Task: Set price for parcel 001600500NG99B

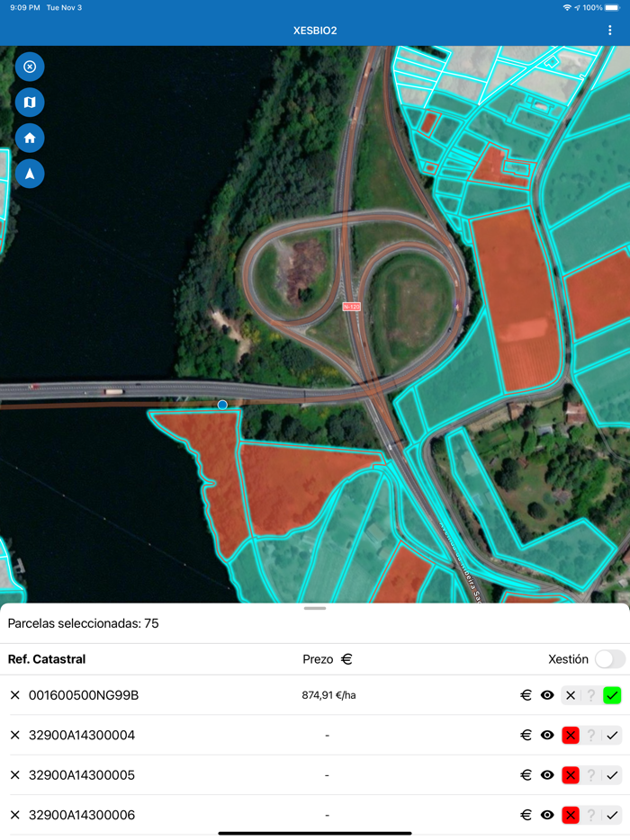Action: 526,695
